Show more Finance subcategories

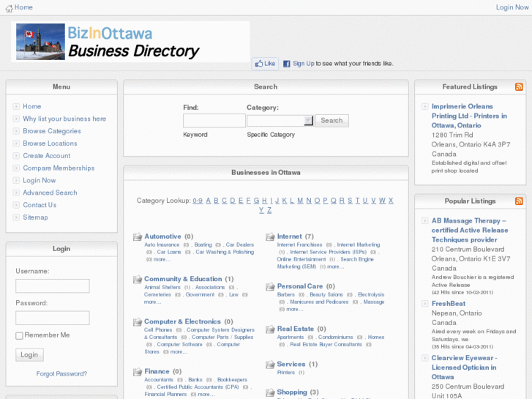pyautogui.click(x=206, y=395)
